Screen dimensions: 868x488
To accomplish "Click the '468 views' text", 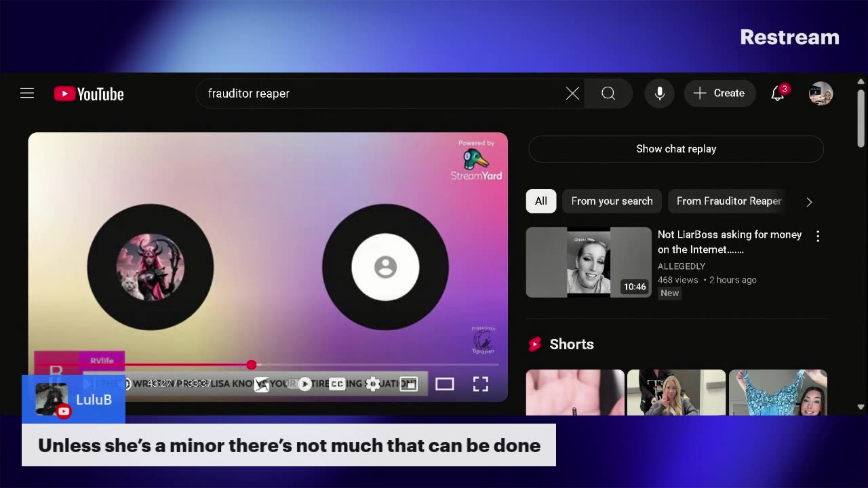I will click(678, 280).
